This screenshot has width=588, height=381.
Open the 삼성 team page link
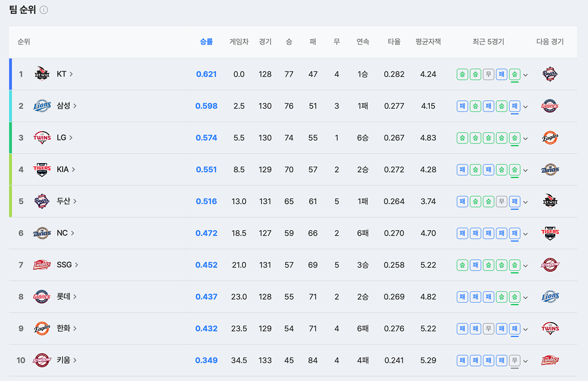[x=67, y=106]
